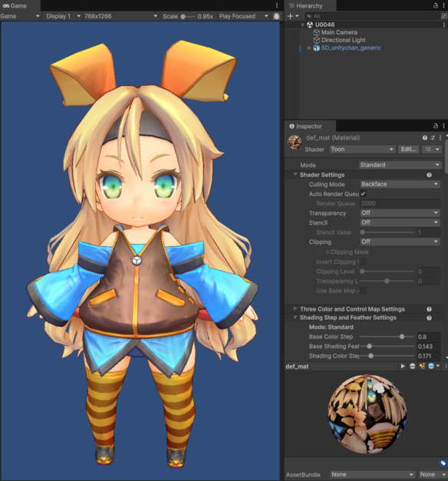Viewport: 448px width, 481px height.
Task: Open help for Shading Step and Feather
Action: [x=429, y=318]
